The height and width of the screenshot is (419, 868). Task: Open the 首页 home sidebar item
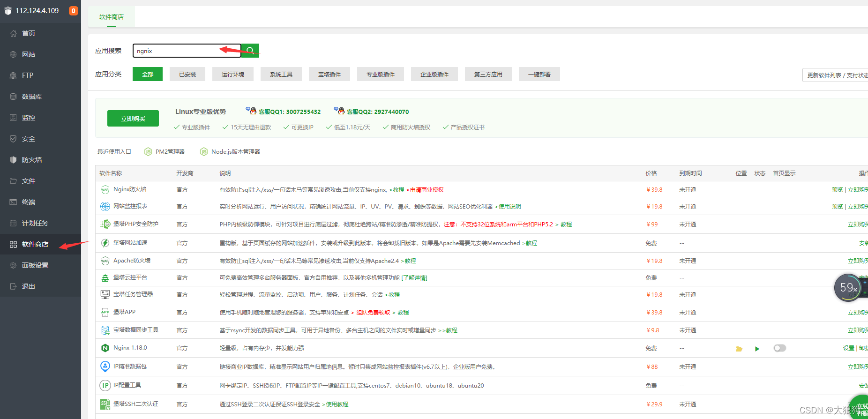[x=28, y=33]
